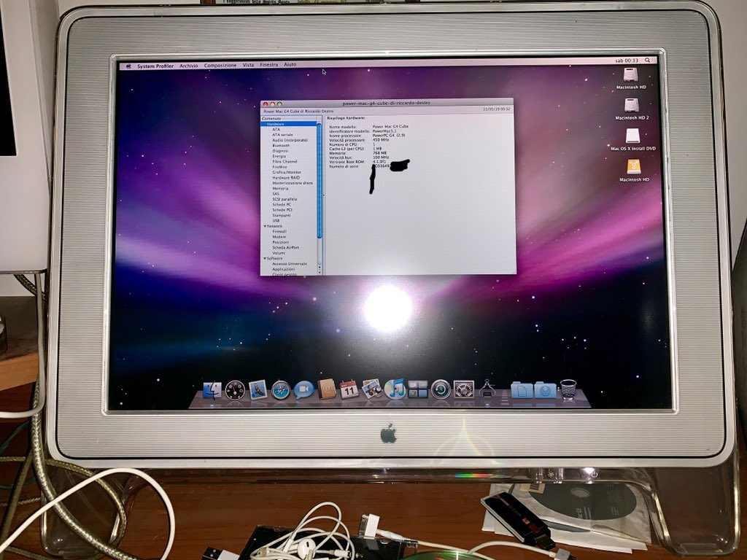The height and width of the screenshot is (560, 747).
Task: Open the Vista menu
Action: coord(248,65)
